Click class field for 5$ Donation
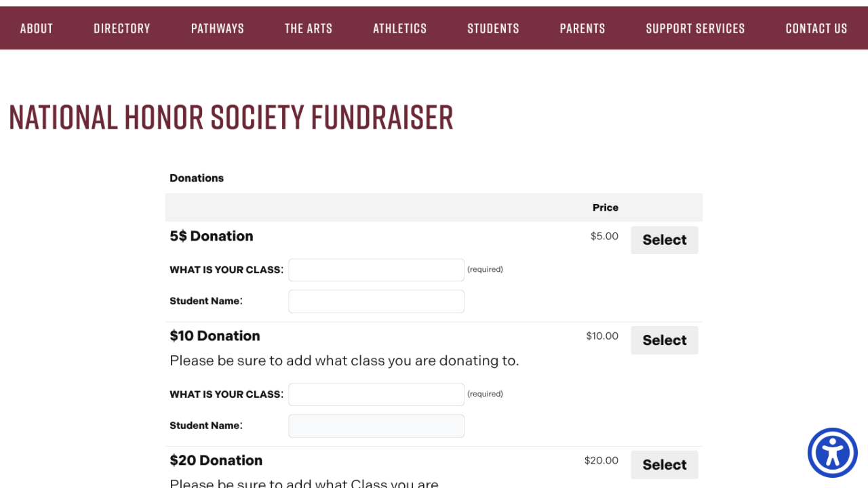868x488 pixels. click(x=376, y=270)
